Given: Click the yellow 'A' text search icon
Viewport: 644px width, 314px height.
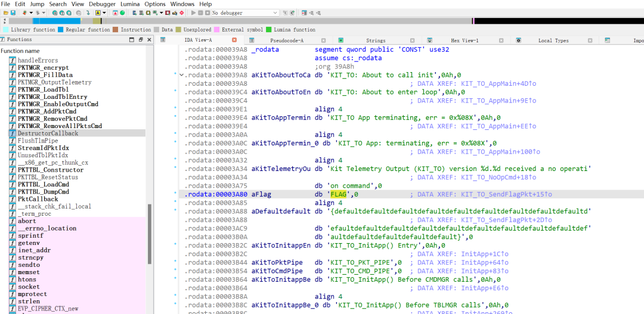Looking at the screenshot, I should 98,13.
